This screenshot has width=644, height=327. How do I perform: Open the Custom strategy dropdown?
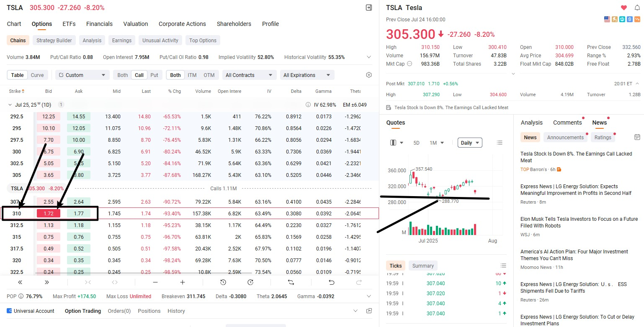pyautogui.click(x=82, y=75)
